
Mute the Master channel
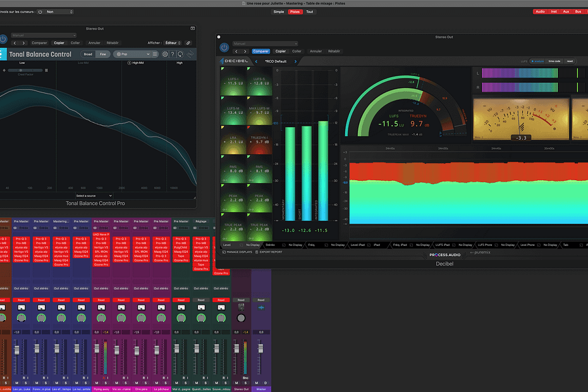tap(257, 383)
